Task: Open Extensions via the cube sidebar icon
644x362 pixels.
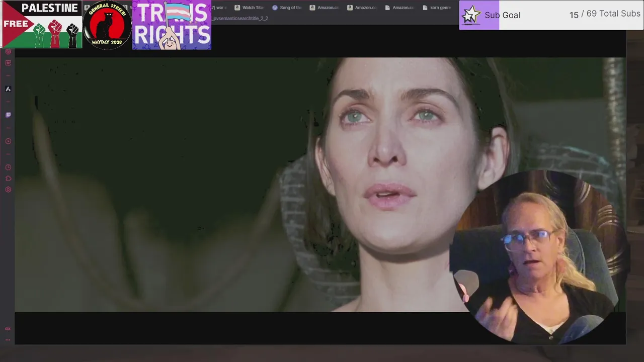Action: [8, 178]
